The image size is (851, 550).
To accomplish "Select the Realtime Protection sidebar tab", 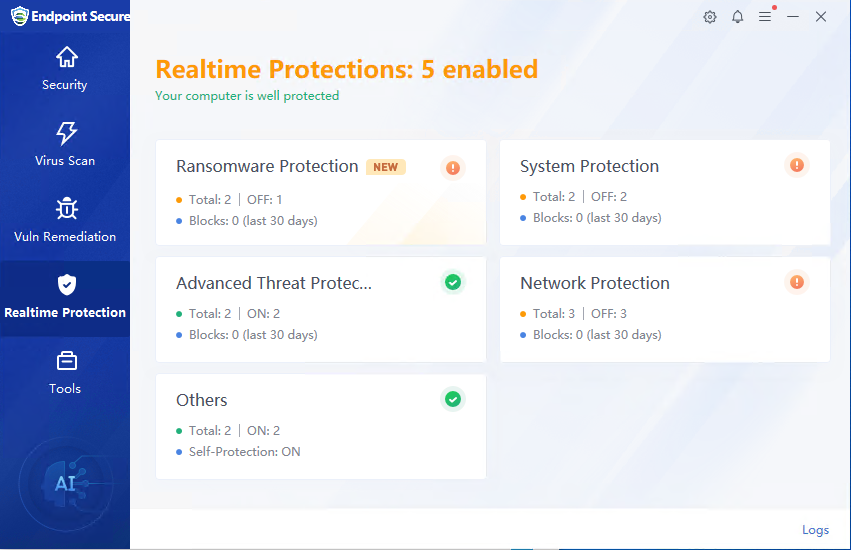I will coord(65,297).
